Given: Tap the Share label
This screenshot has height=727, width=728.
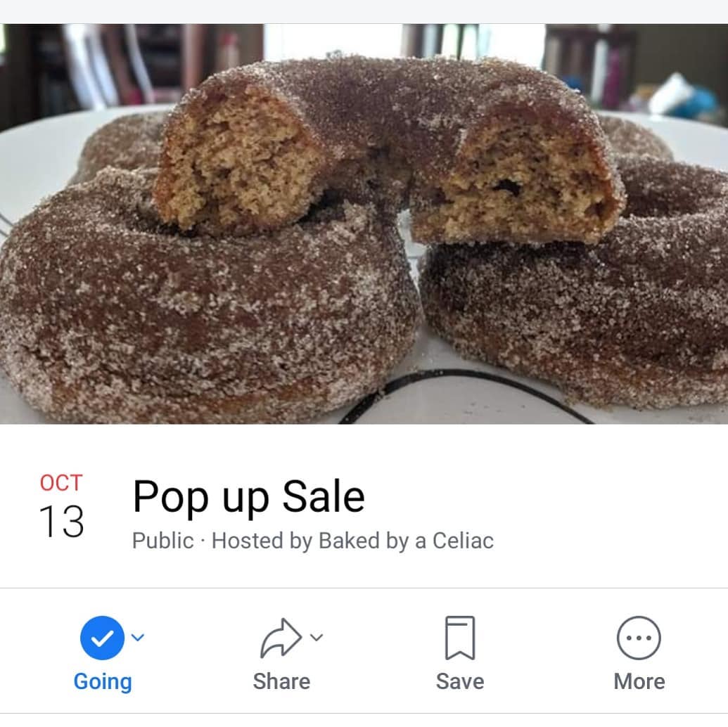Looking at the screenshot, I should (281, 681).
